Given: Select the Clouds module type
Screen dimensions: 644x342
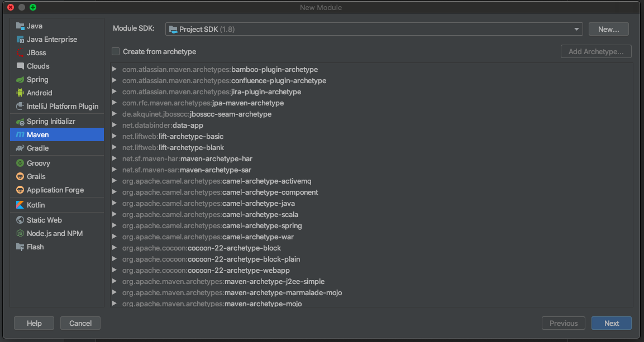Looking at the screenshot, I should point(56,66).
